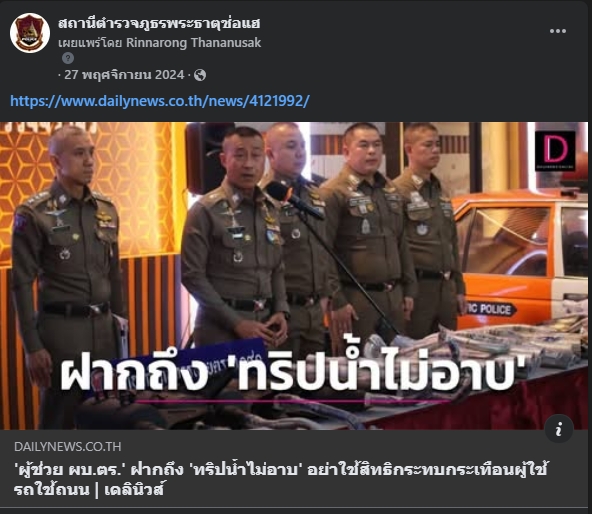Click the microphone in the news photo
Image resolution: width=592 pixels, height=514 pixels.
pos(295,201)
